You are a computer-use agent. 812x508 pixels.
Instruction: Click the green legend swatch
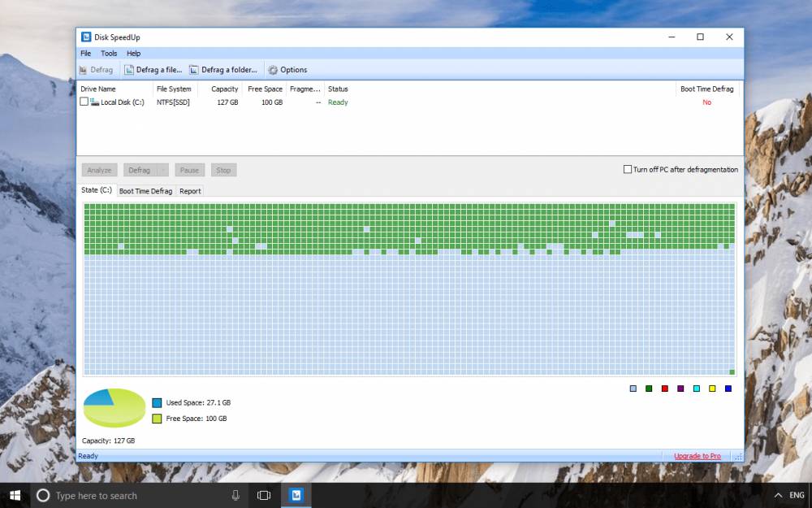tap(649, 389)
